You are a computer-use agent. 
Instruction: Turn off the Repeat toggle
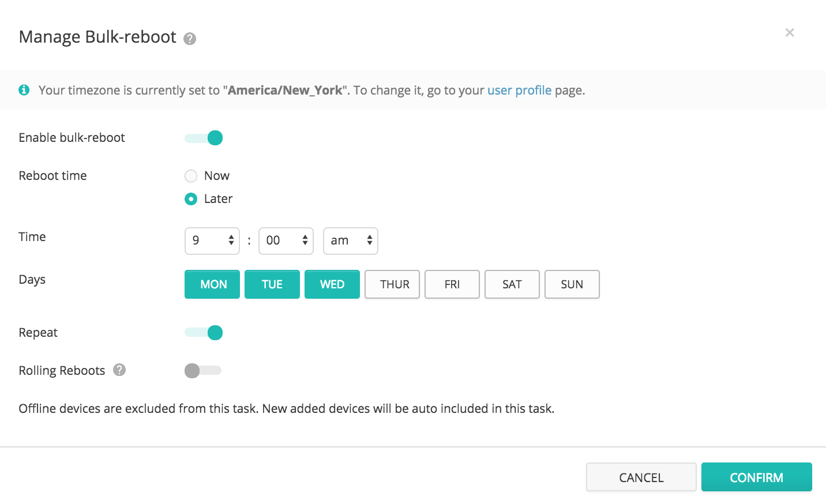(x=204, y=333)
